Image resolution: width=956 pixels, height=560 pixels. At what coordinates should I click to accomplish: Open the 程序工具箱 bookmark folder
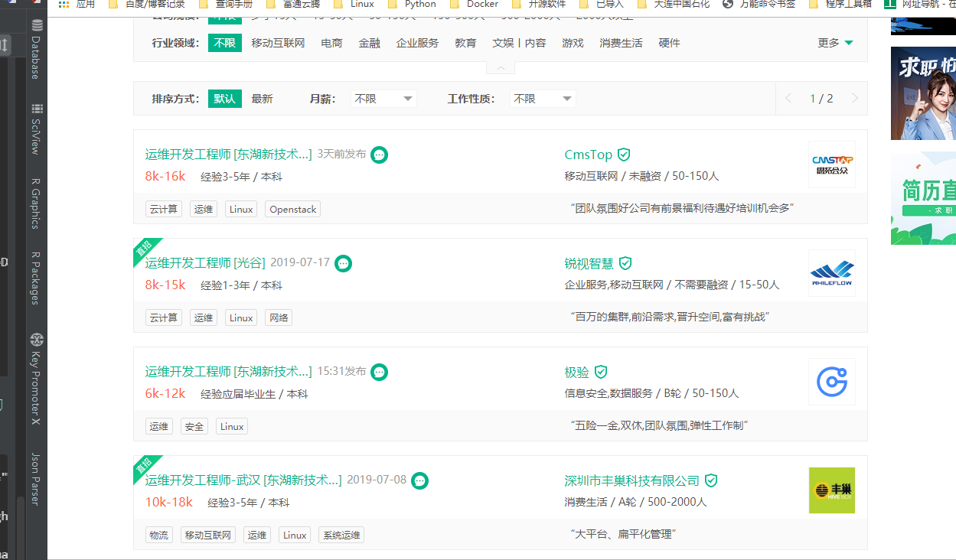pyautogui.click(x=840, y=4)
